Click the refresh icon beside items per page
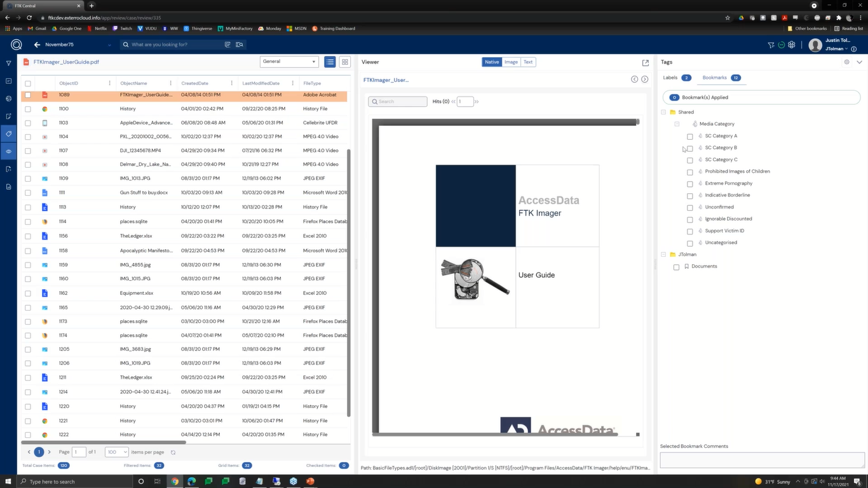The width and height of the screenshot is (868, 488). (x=173, y=452)
